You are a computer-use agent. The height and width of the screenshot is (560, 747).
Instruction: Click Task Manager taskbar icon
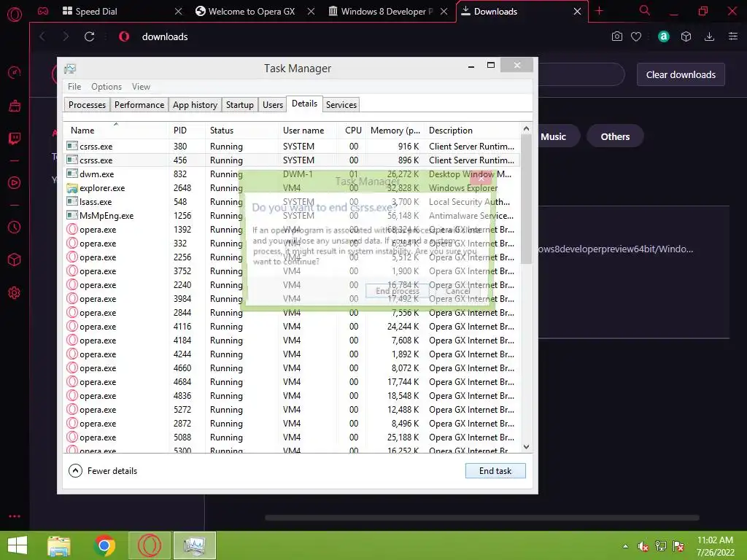pyautogui.click(x=194, y=545)
